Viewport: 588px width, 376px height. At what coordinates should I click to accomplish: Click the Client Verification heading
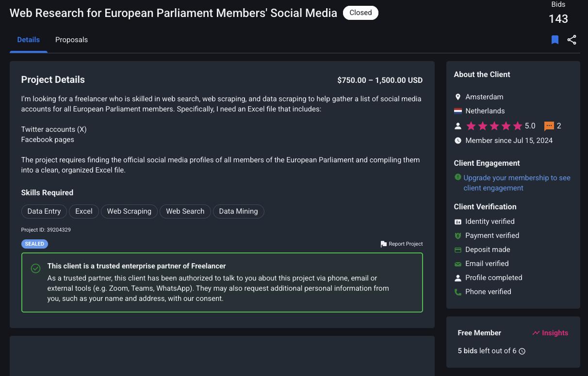(x=485, y=207)
